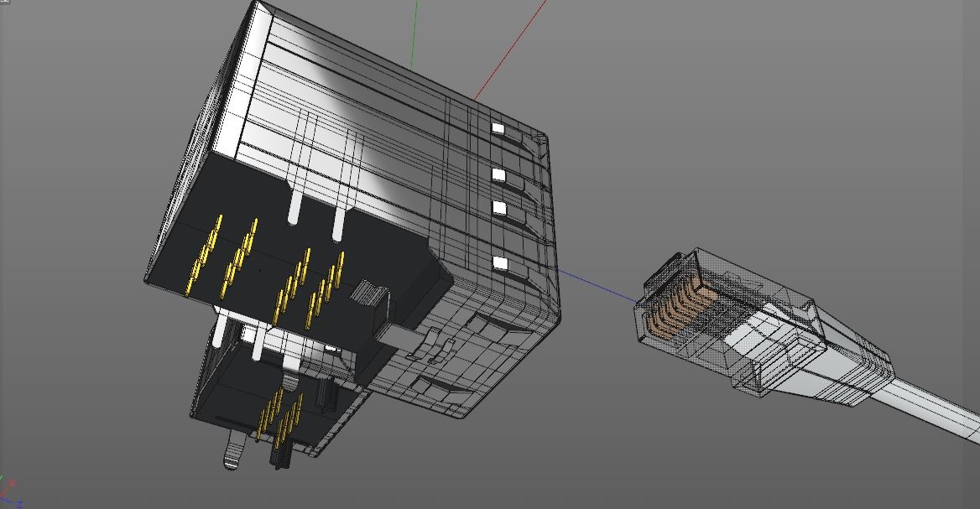Click the gold contacts inside the RJ45 plug

[680, 310]
